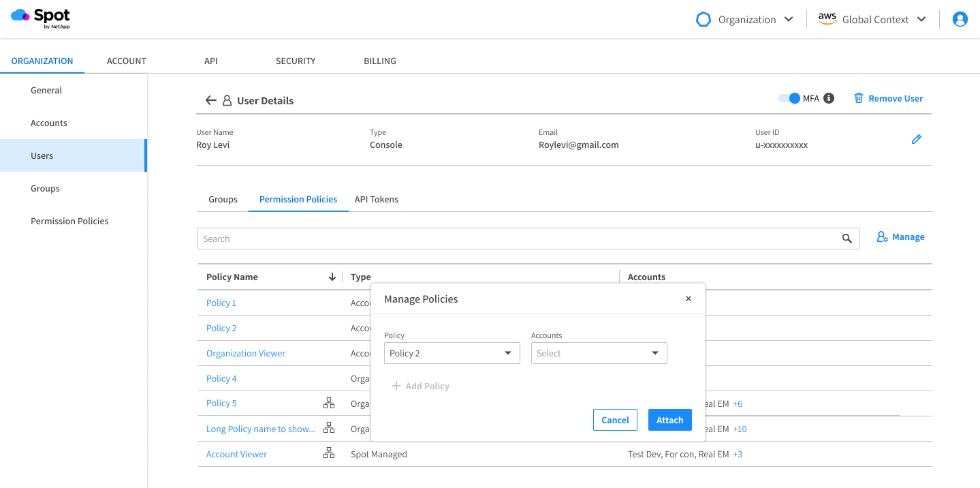Close the Manage Policies dialog
This screenshot has height=488, width=980.
(688, 299)
